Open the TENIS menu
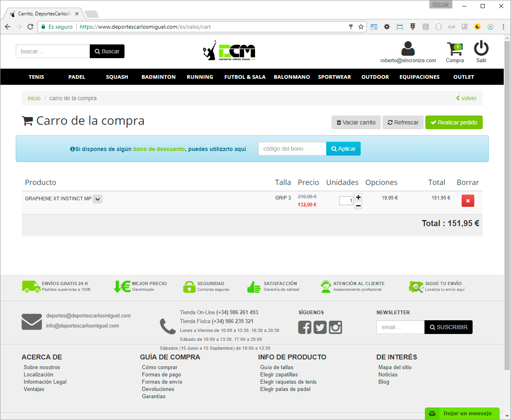 36,77
